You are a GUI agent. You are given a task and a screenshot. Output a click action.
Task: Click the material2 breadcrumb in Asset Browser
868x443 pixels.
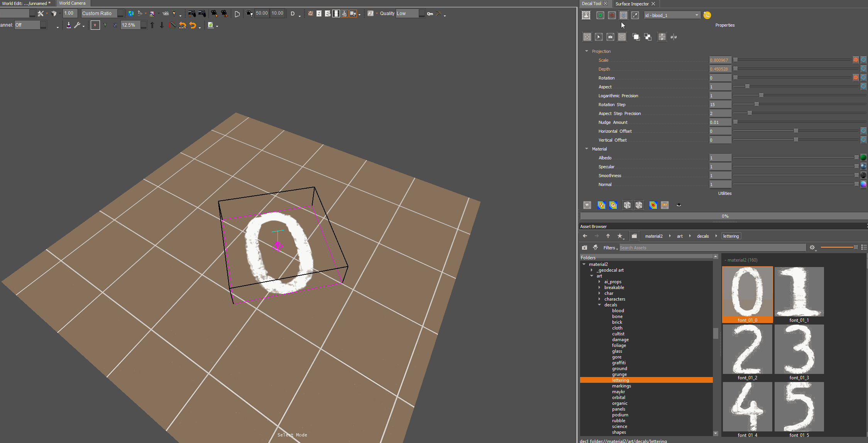654,236
